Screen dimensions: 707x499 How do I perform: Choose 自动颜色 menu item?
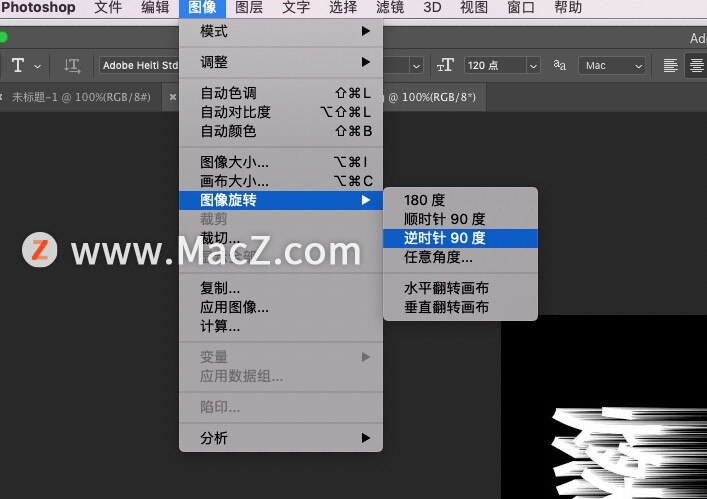[x=281, y=131]
